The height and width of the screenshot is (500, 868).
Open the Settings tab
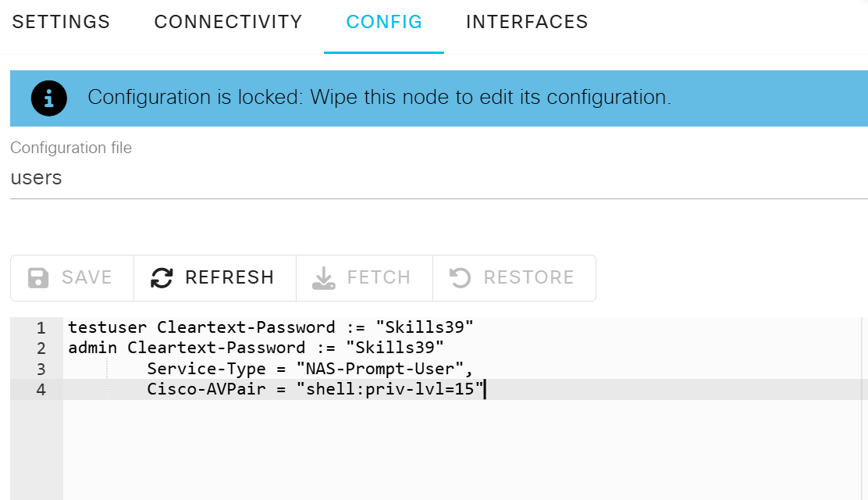click(61, 22)
